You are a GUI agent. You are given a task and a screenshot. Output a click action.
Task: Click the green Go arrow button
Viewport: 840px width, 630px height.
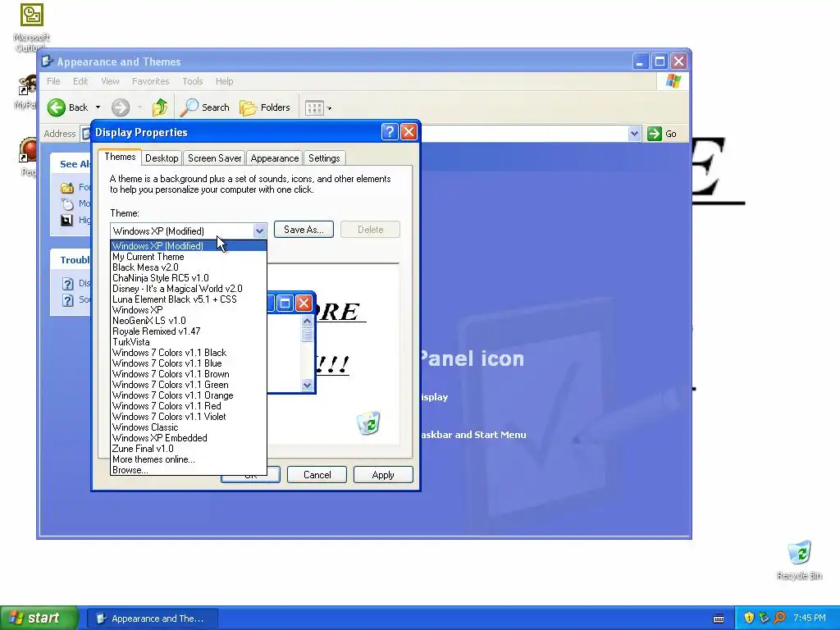click(655, 134)
